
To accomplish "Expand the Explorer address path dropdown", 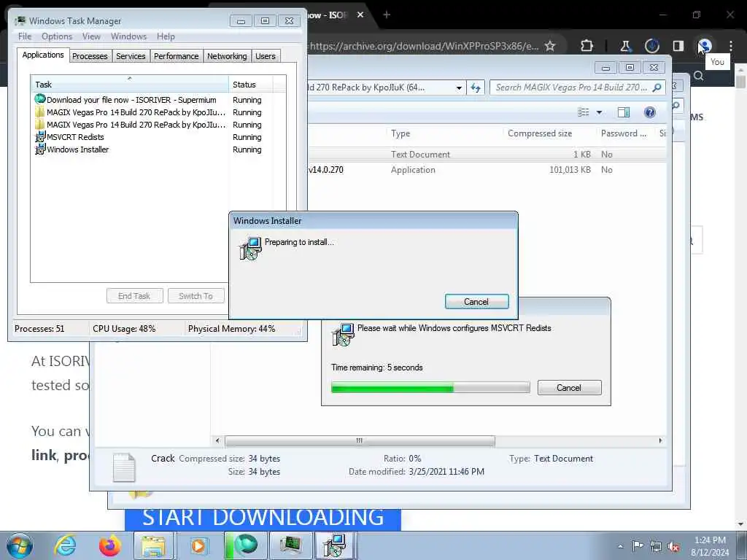I will (459, 88).
